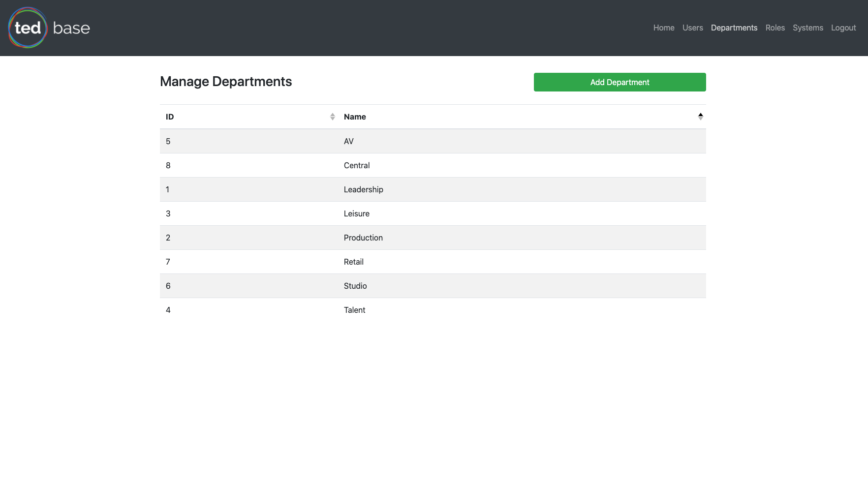Click the Name column header
The width and height of the screenshot is (868, 484).
pyautogui.click(x=355, y=117)
